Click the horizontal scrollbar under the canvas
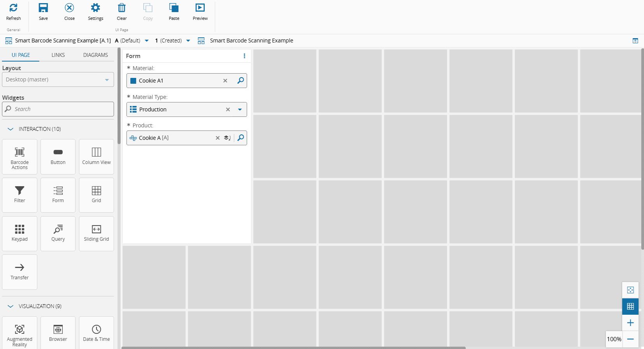The image size is (644, 349). (x=293, y=347)
